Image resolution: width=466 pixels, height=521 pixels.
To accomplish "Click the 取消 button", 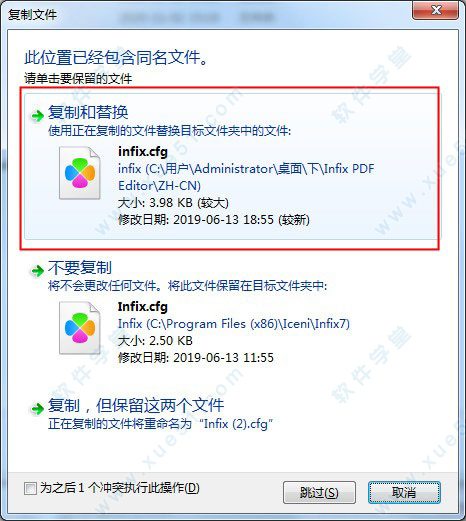I will tap(404, 492).
